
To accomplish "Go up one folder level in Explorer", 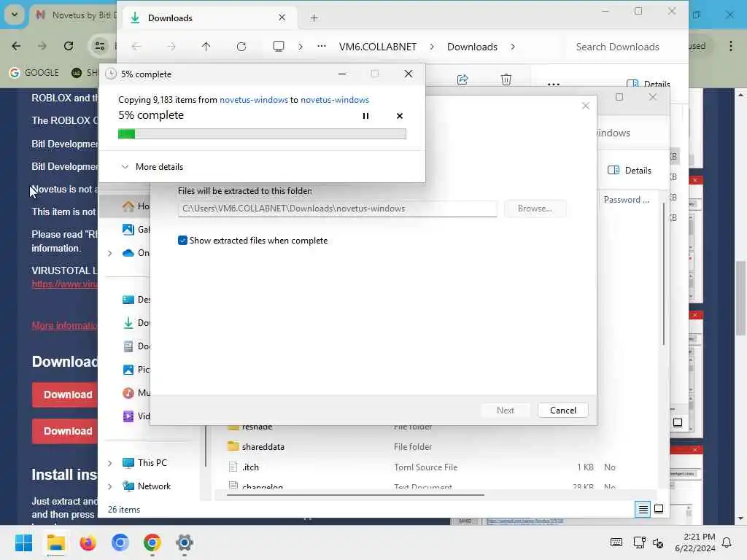I will pos(206,47).
